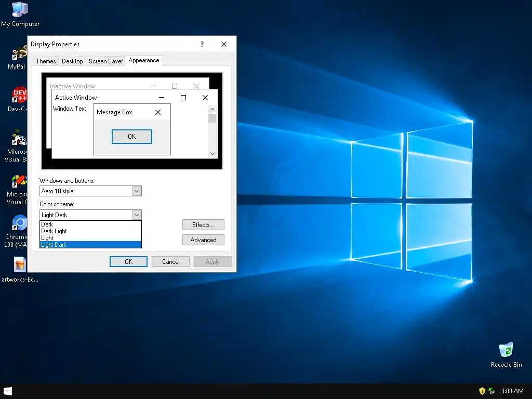The height and width of the screenshot is (399, 532).
Task: Choose the highlighted Light Dark option
Action: click(x=90, y=245)
